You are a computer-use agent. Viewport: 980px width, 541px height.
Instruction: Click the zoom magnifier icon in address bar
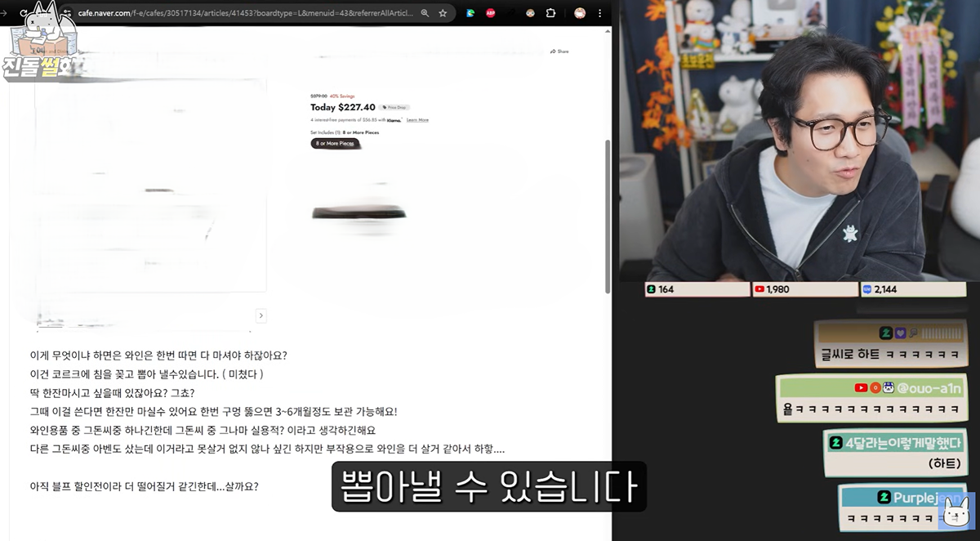pyautogui.click(x=425, y=13)
